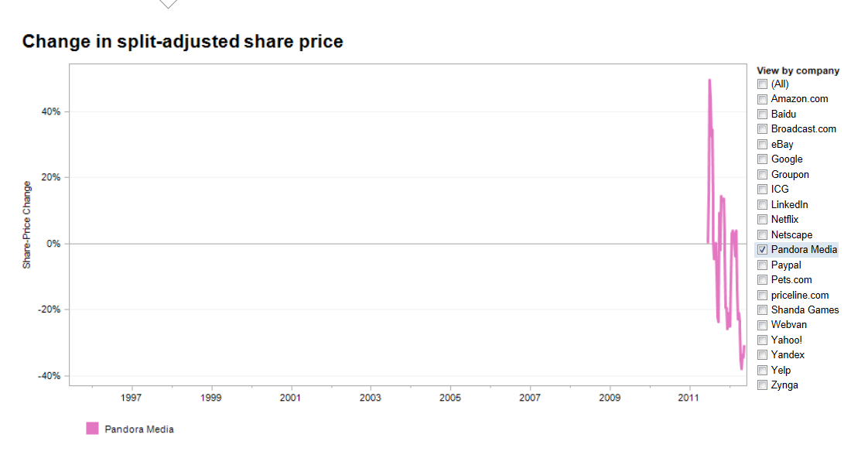
Task: Click the Netscape company label
Action: tap(791, 235)
